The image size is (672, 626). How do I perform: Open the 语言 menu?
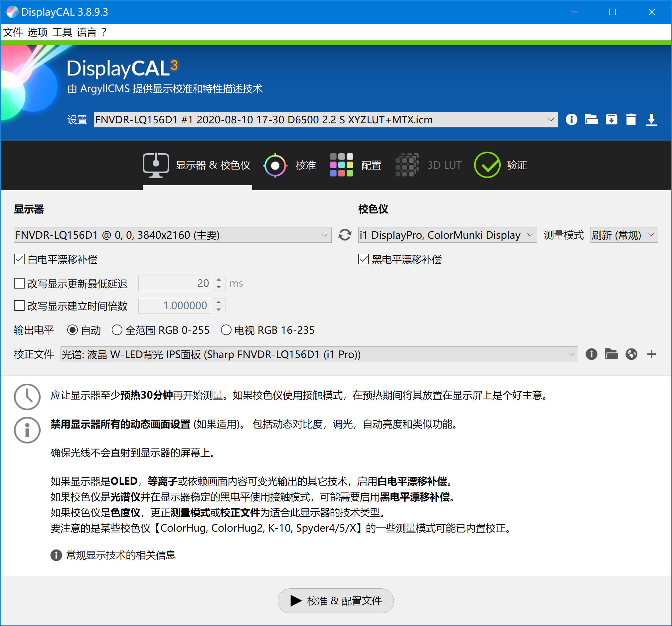(87, 33)
